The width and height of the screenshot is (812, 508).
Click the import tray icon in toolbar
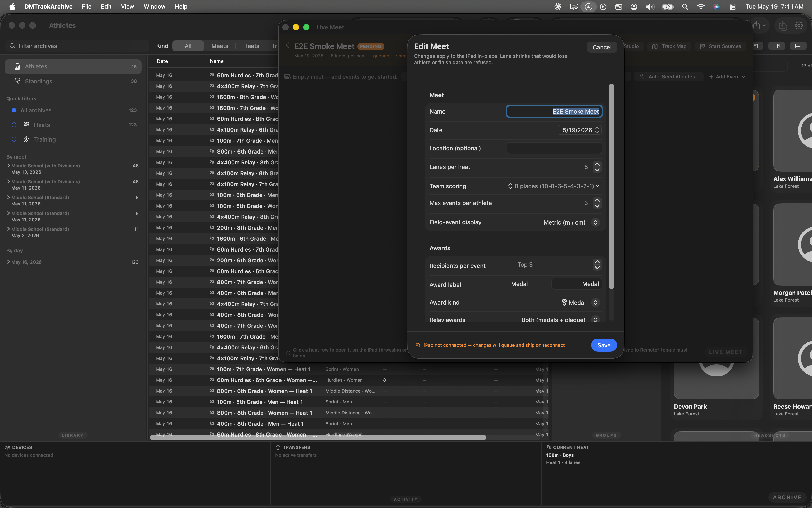tap(783, 26)
